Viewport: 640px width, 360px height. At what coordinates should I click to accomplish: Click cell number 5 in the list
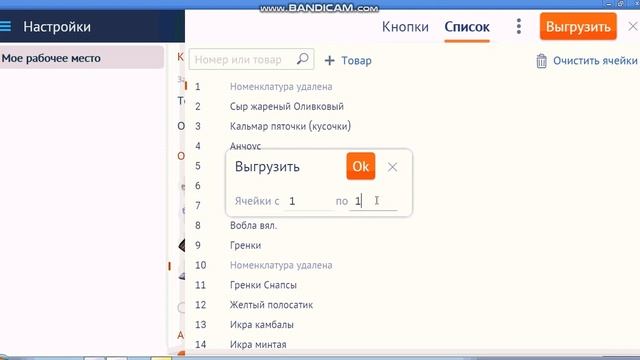tap(198, 166)
